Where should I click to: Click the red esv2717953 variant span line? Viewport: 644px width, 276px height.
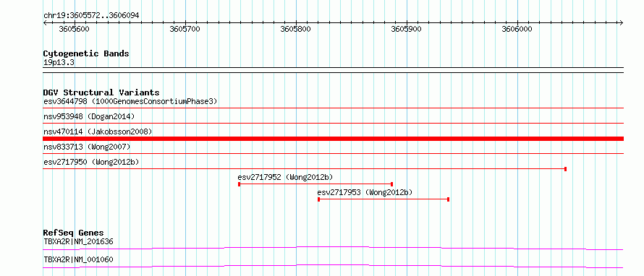click(x=384, y=199)
